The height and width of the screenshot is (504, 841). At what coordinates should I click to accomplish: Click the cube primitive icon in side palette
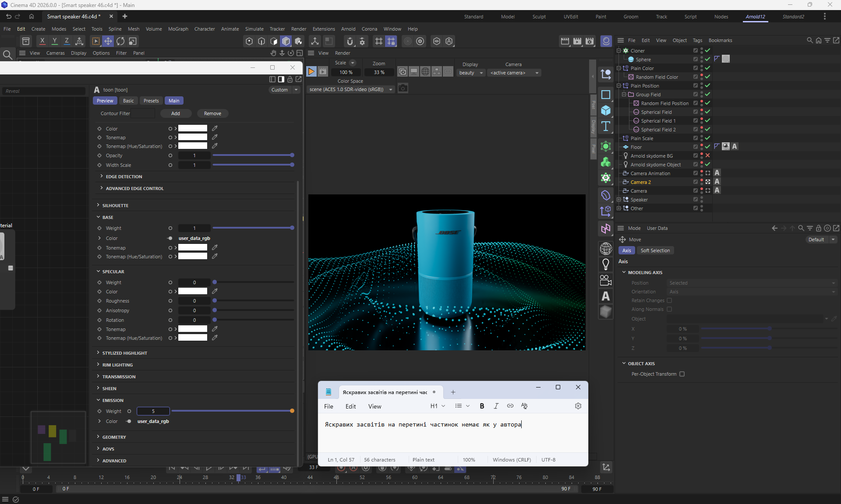pyautogui.click(x=606, y=110)
